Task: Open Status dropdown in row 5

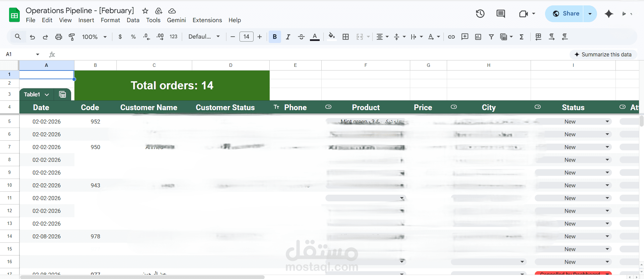Action: [x=607, y=122]
